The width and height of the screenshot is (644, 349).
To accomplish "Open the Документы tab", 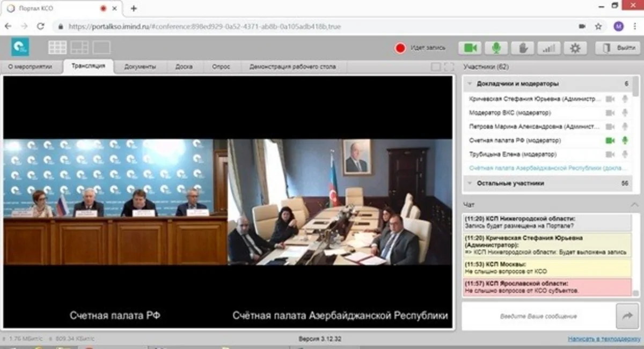I will point(140,67).
